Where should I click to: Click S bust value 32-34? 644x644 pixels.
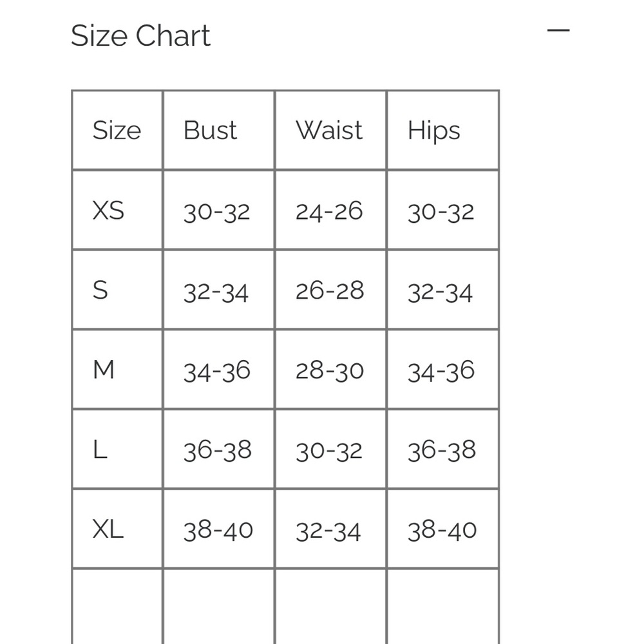tap(216, 292)
